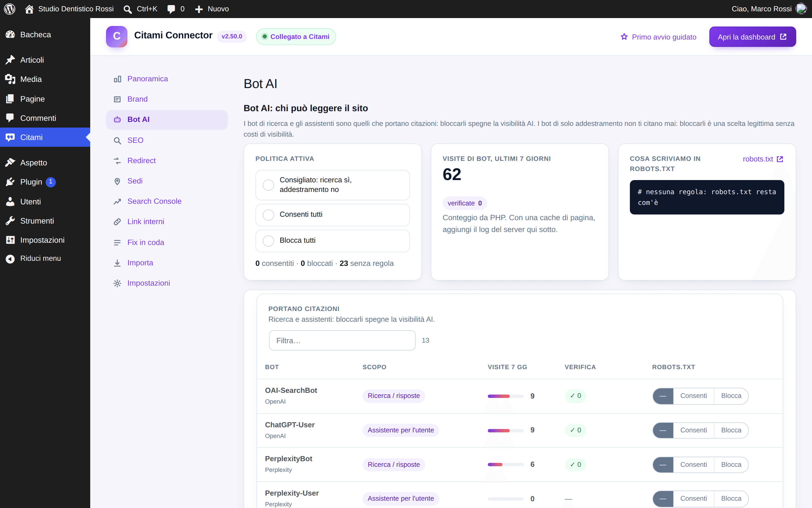
Task: Click the Redirect arrows icon
Action: pos(117,161)
